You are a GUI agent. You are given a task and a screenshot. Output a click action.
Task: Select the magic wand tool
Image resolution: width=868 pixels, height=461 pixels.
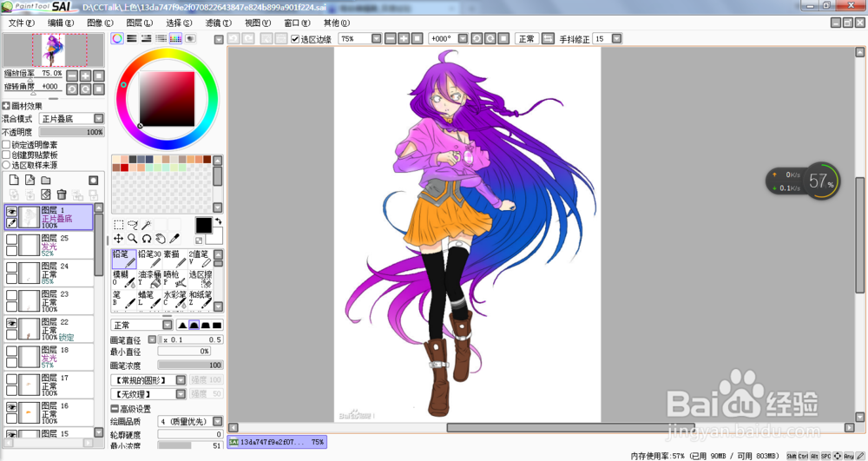[146, 225]
